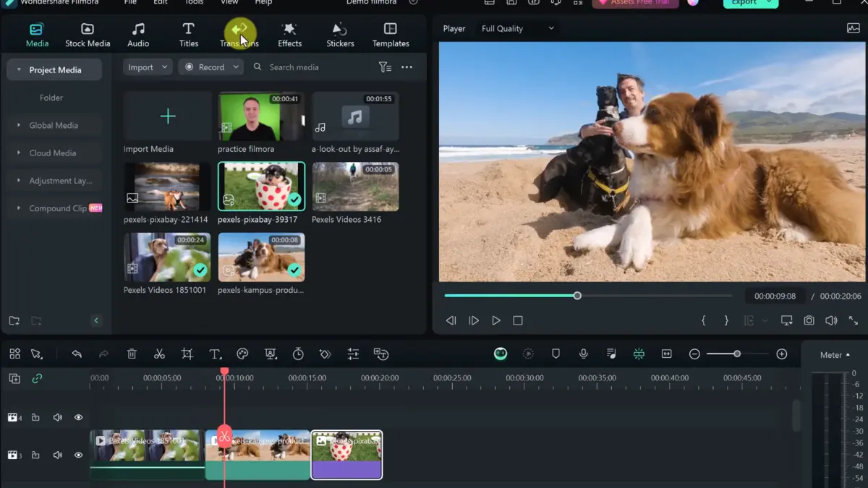Switch to the Transitions tab

[x=239, y=34]
